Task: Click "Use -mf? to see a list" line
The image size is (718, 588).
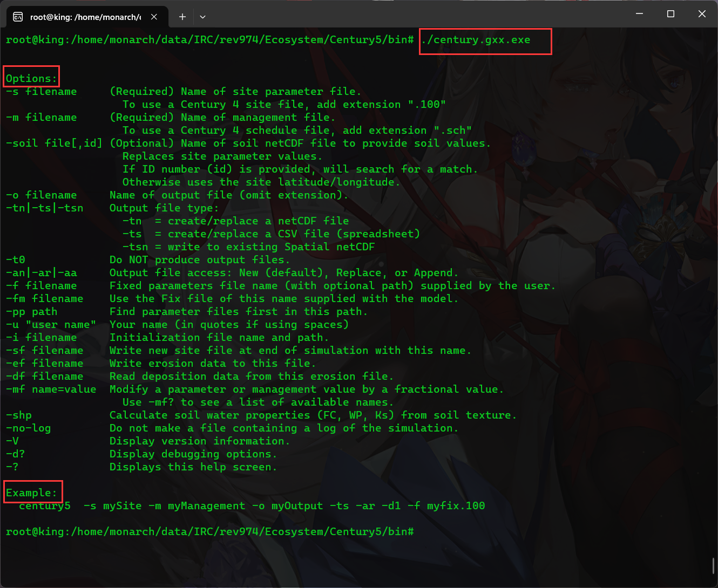Action: click(x=258, y=402)
